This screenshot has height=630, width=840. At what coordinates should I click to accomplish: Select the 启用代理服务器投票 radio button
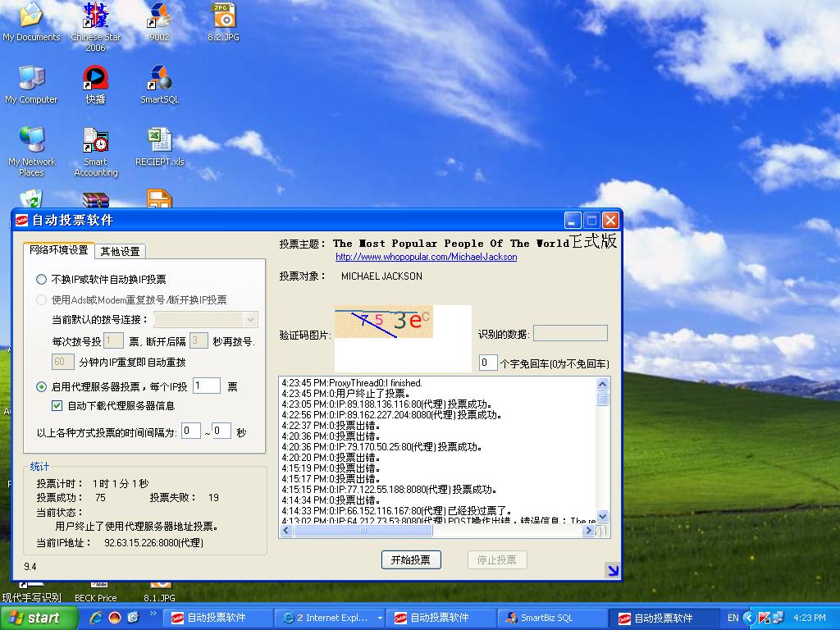tap(42, 386)
